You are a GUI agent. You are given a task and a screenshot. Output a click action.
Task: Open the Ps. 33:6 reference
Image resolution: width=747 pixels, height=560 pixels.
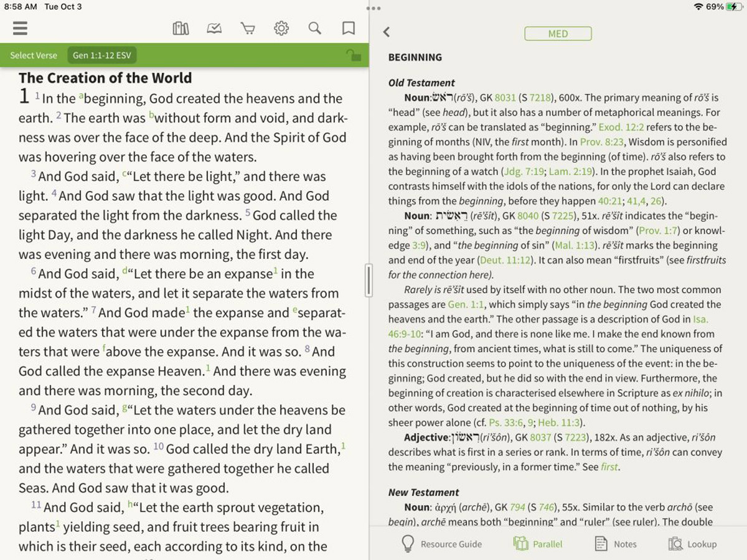coord(505,422)
